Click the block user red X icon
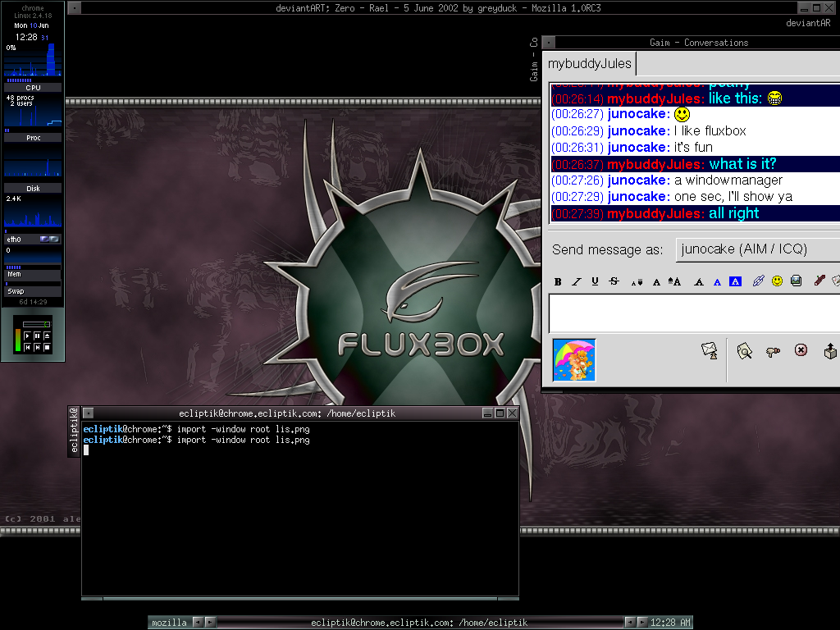The image size is (840, 630). [801, 351]
